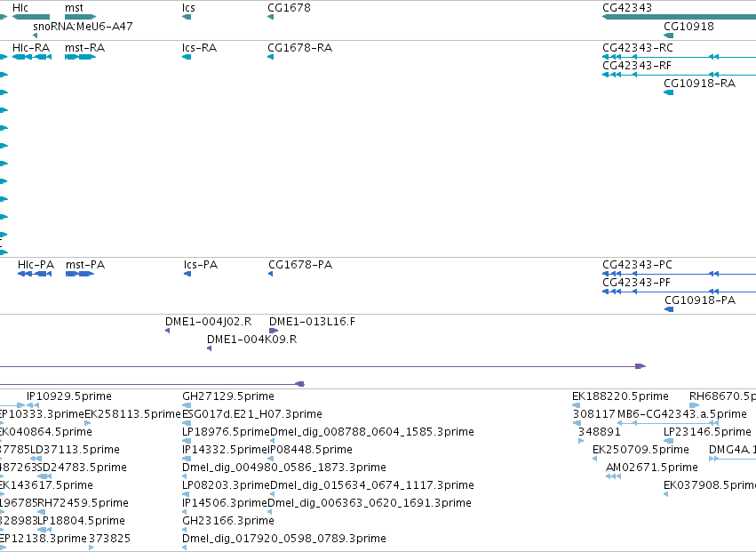This screenshot has width=756, height=552.
Task: Click the shorter purple feature line below it
Action: [x=152, y=384]
